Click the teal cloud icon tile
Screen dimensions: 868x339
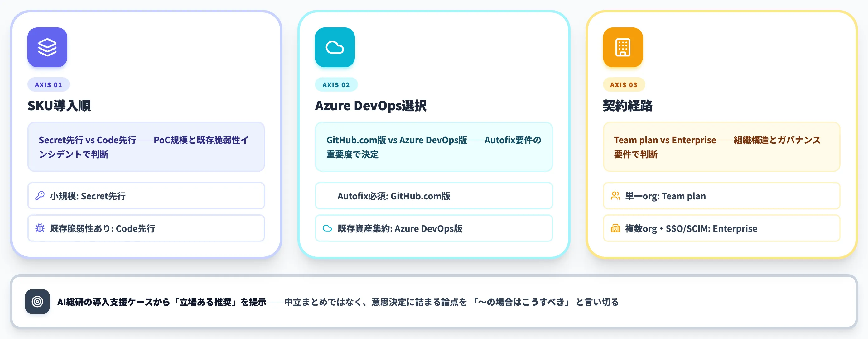coord(335,47)
